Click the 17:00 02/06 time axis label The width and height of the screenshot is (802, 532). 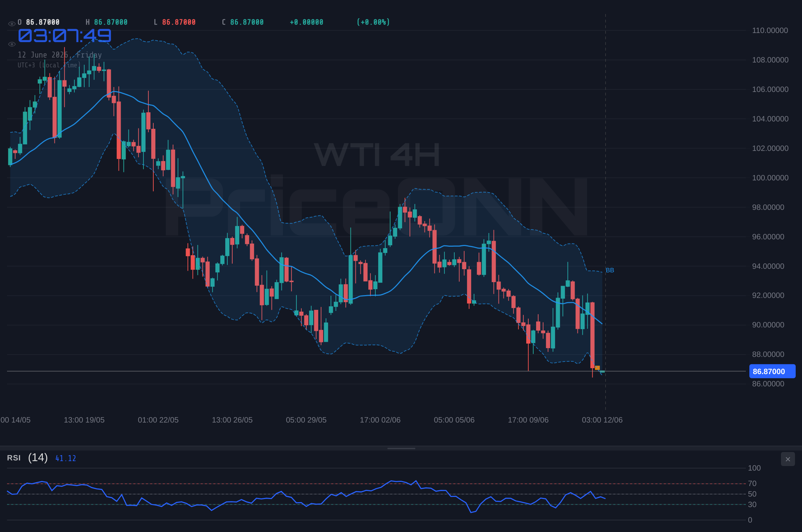click(x=380, y=420)
